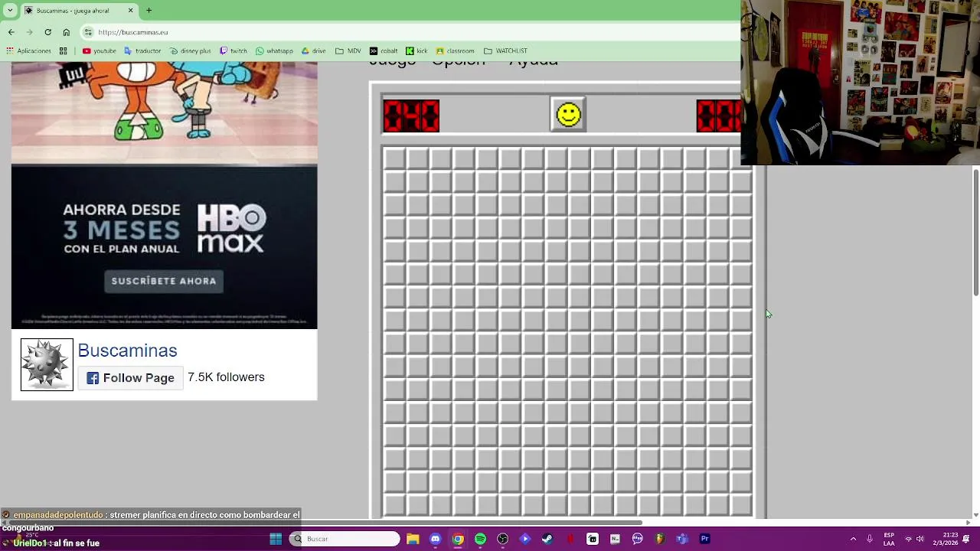Open Microsoft Teams from the taskbar
Image resolution: width=980 pixels, height=551 pixels.
click(682, 539)
